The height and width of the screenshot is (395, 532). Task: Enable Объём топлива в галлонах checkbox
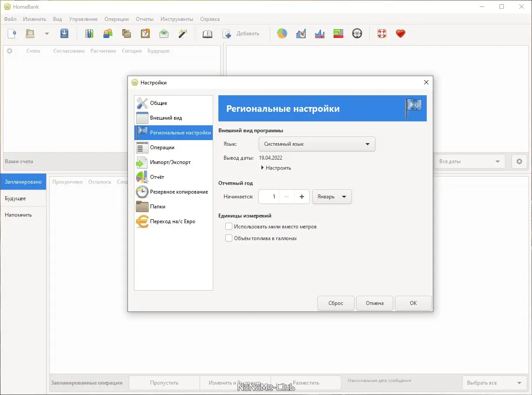[229, 238]
